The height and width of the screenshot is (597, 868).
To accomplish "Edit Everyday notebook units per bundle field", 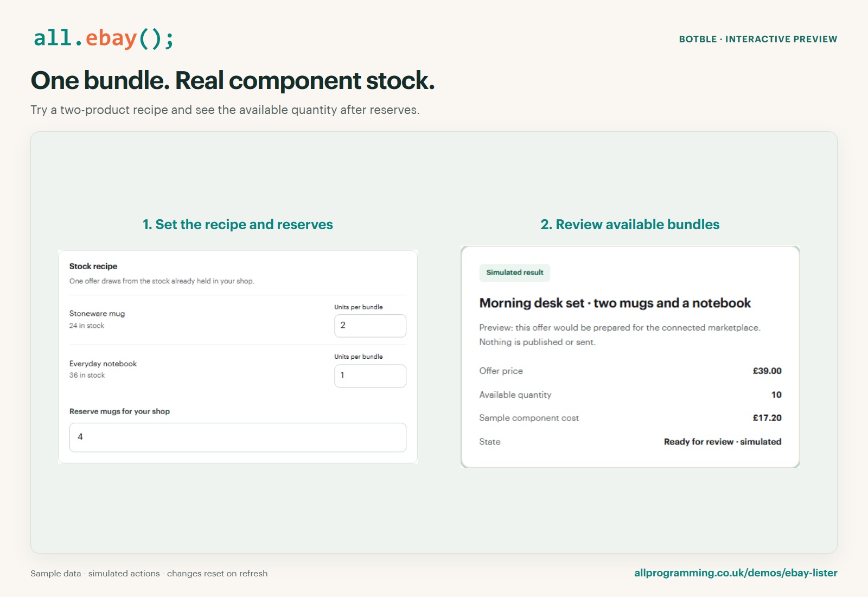I will [x=370, y=376].
